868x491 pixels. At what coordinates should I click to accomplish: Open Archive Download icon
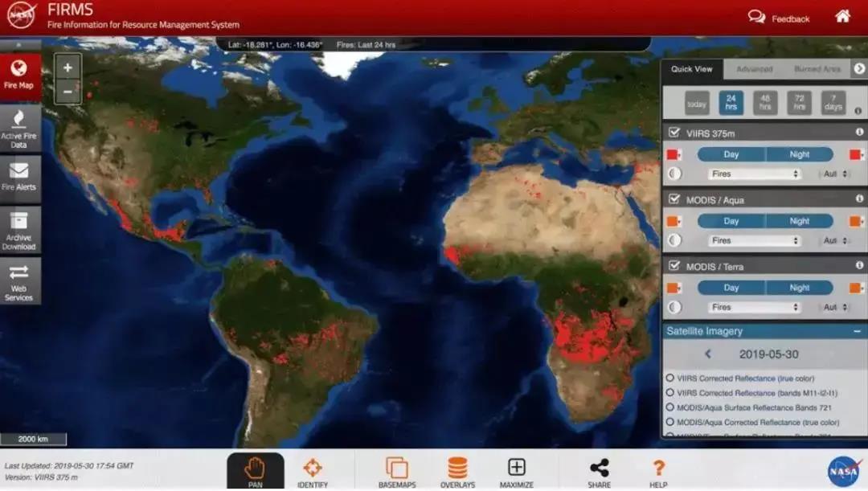(x=19, y=230)
